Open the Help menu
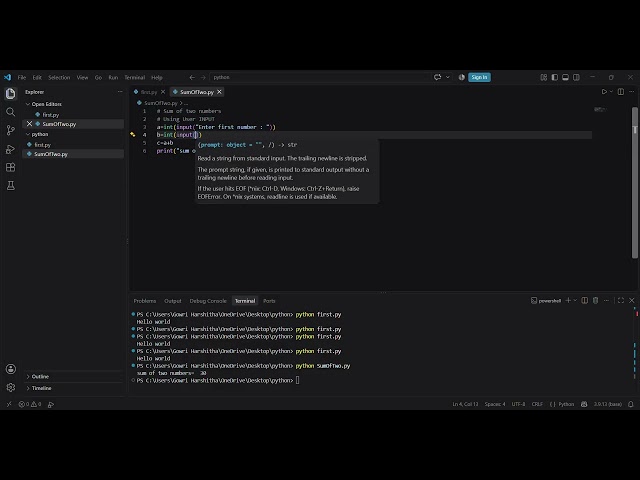 [x=157, y=77]
